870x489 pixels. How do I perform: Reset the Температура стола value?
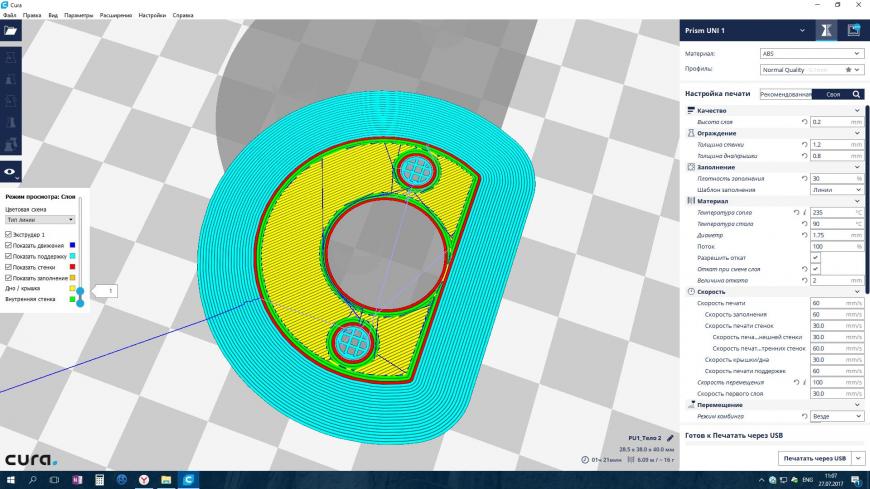[x=804, y=224]
